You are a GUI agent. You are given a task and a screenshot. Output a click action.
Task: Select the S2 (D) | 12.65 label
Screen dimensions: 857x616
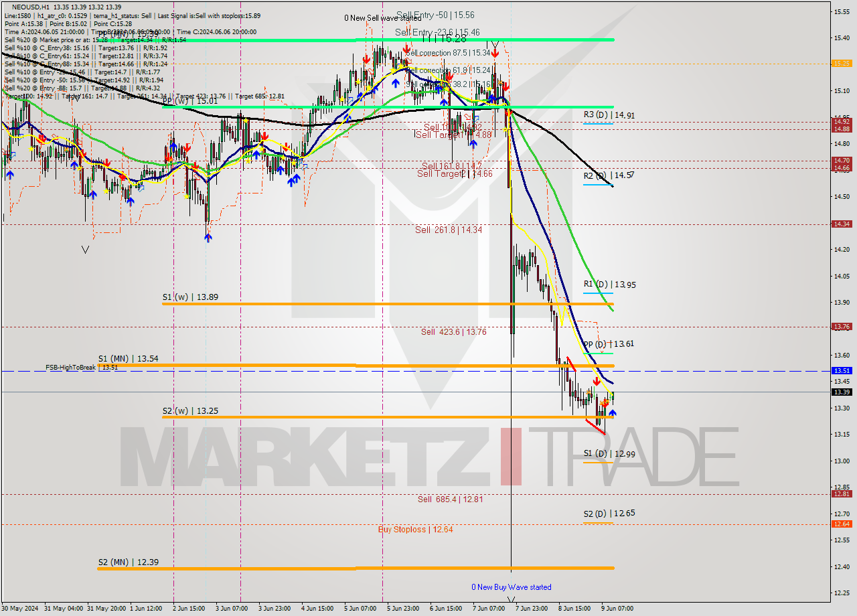[609, 514]
